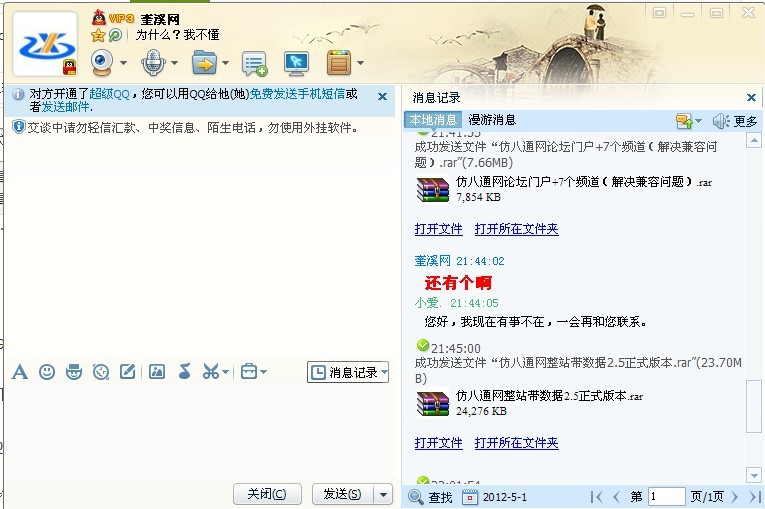Go to previous history page arrow
Screen dimensions: 765x509
(x=616, y=497)
